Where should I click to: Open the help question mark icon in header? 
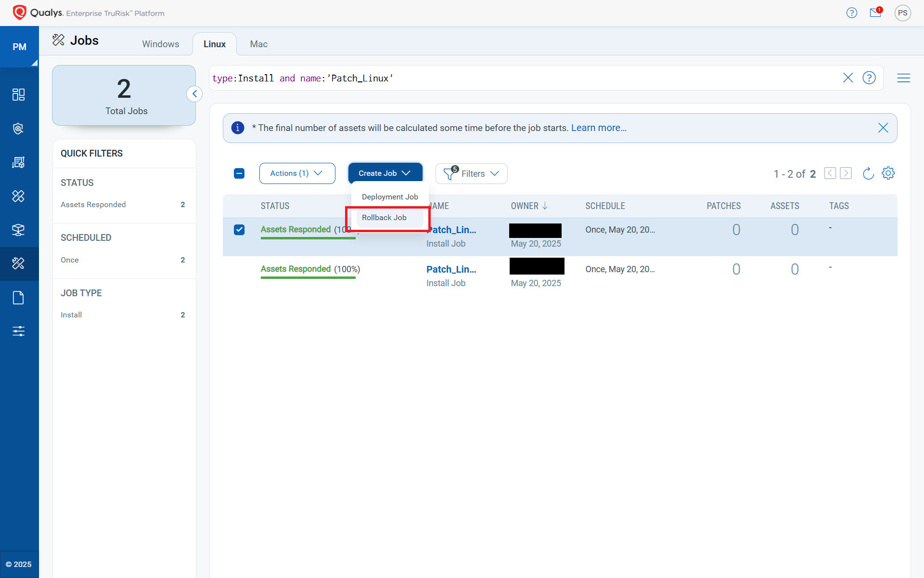coord(851,13)
